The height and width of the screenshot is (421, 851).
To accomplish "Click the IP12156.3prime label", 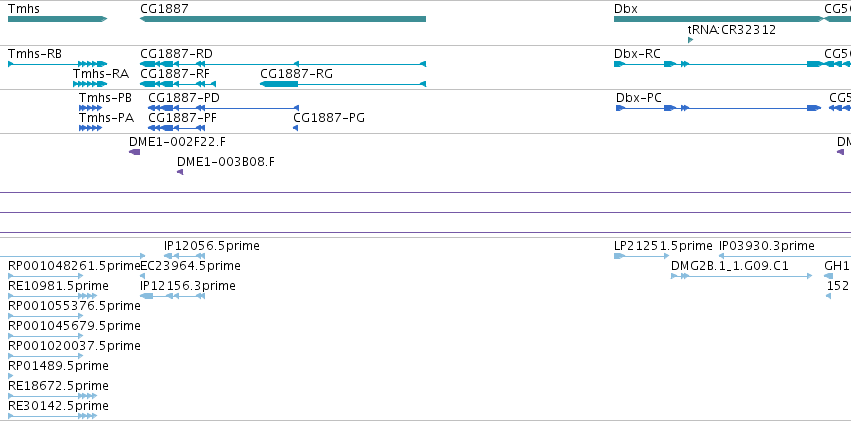I will pos(188,285).
